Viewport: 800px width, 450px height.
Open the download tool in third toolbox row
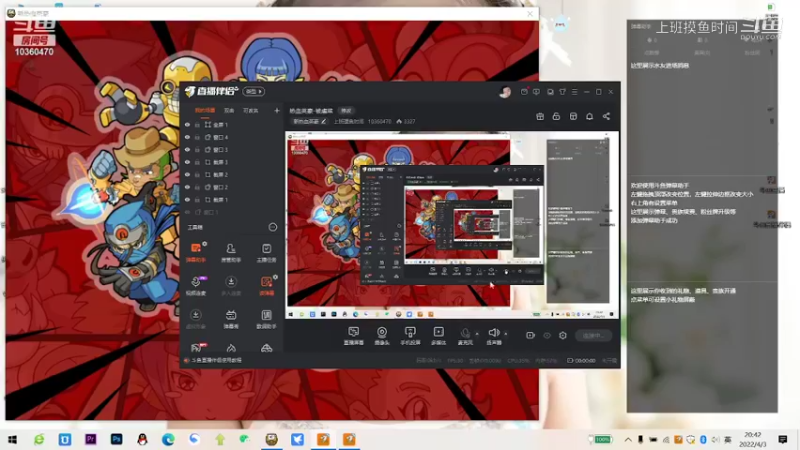coord(196,319)
